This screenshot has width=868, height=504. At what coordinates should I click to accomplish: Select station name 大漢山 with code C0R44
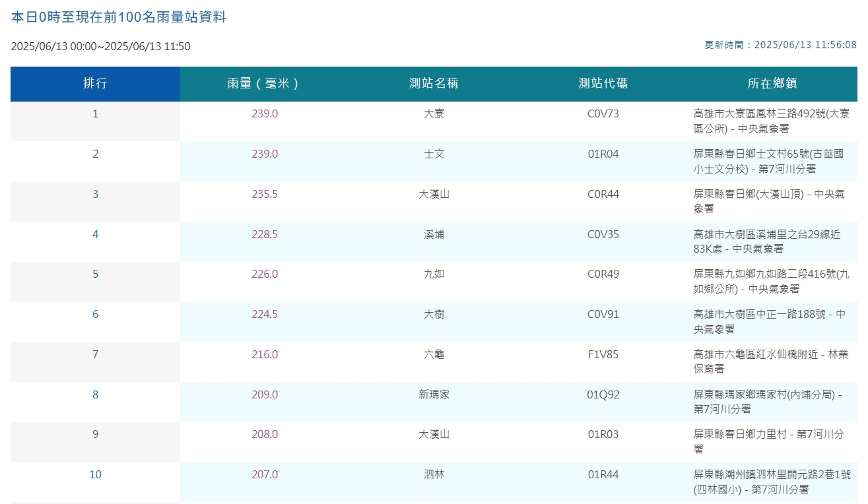point(434,194)
